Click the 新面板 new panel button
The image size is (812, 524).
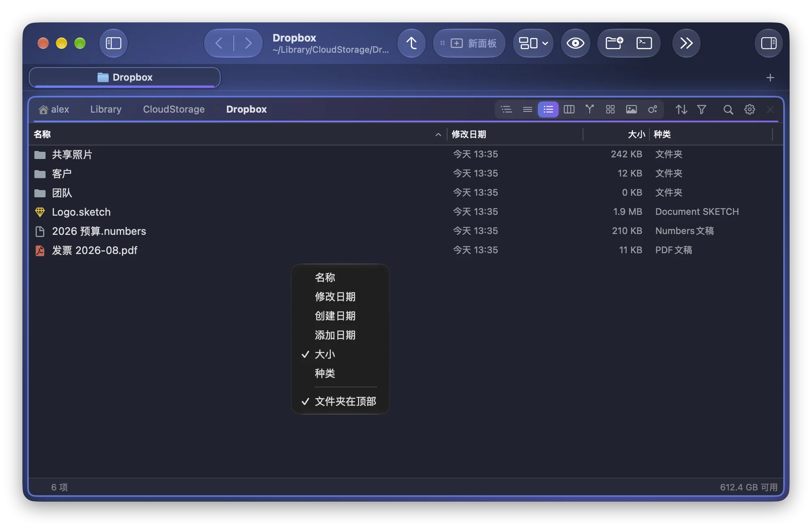coord(469,43)
